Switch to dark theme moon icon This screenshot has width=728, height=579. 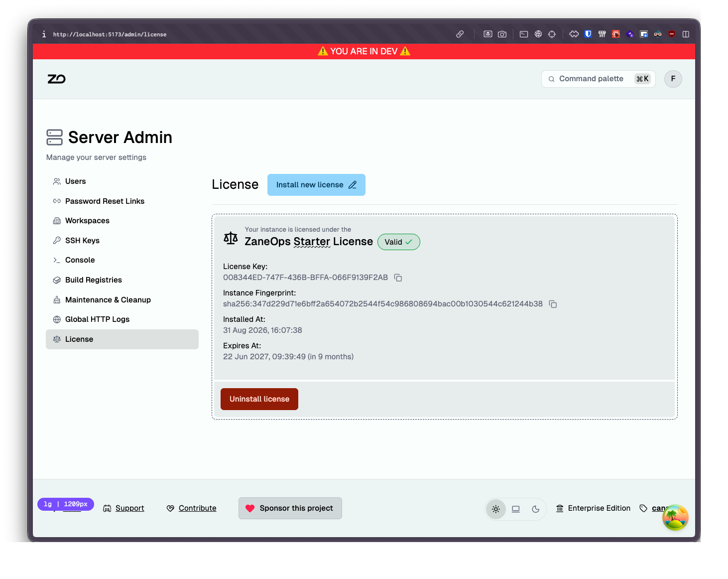536,509
